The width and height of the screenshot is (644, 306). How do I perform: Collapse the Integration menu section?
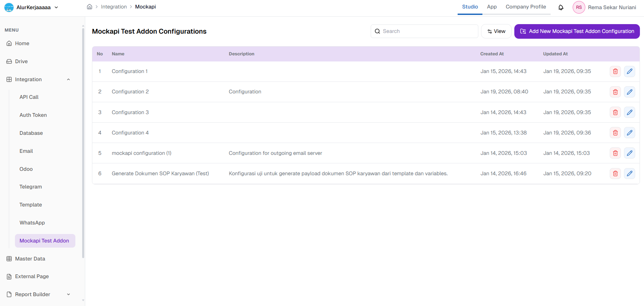68,79
